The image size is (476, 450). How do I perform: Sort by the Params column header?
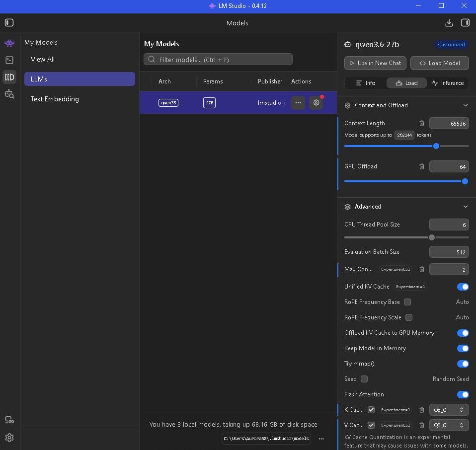213,81
